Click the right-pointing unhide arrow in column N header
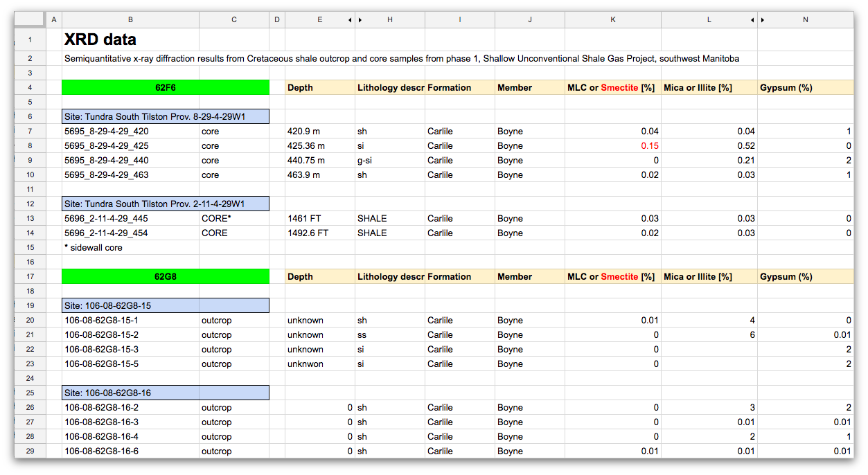The width and height of the screenshot is (868, 475). (763, 20)
